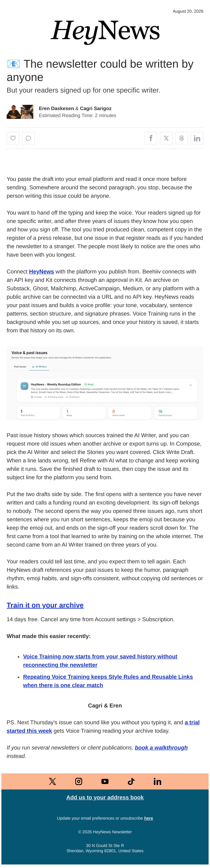The width and height of the screenshot is (210, 868).
Task: Share on LinkedIn icon below author line
Action: (x=197, y=138)
